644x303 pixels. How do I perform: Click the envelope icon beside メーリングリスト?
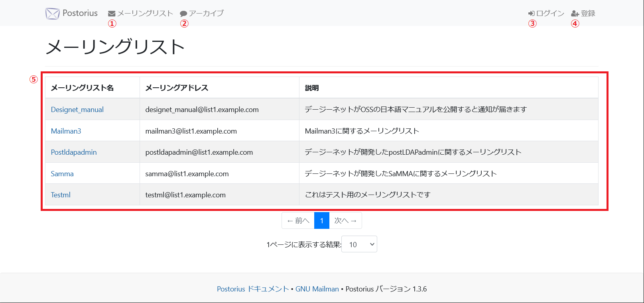(112, 14)
